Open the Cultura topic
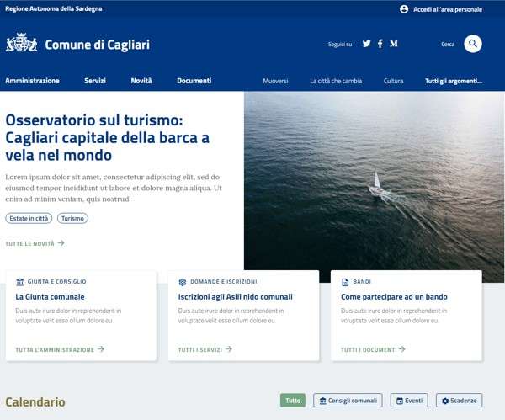The height and width of the screenshot is (420, 505). [x=393, y=81]
